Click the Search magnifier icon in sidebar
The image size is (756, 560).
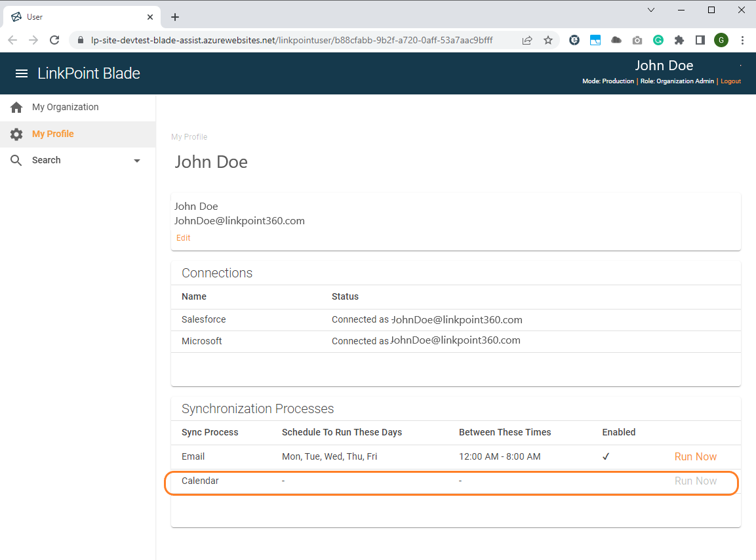16,160
